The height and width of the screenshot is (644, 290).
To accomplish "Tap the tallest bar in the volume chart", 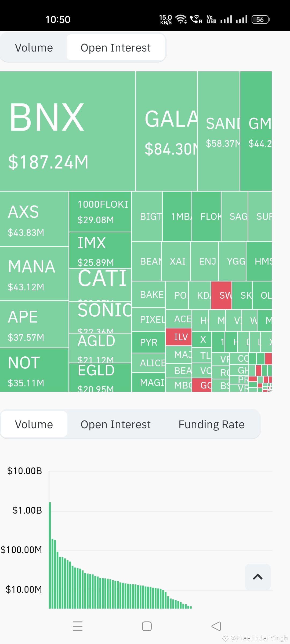I will coord(50,555).
